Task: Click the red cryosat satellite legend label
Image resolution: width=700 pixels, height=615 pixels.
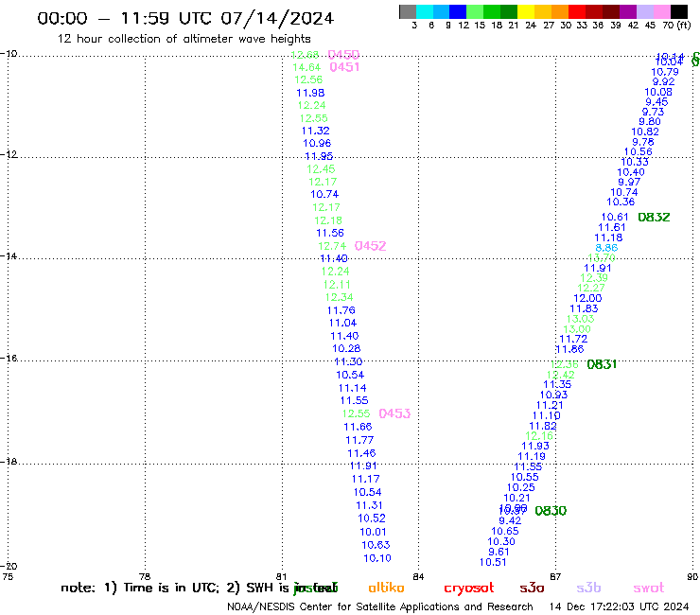Action: (469, 589)
